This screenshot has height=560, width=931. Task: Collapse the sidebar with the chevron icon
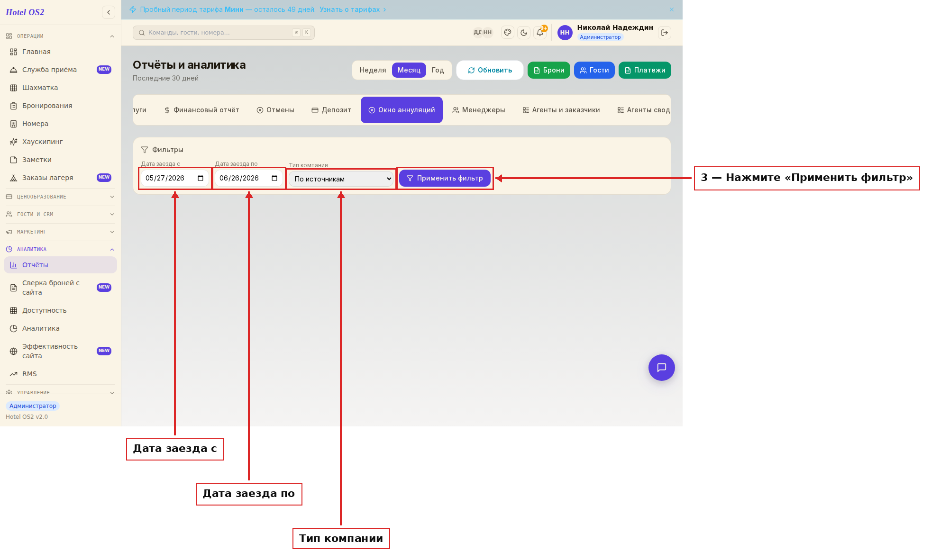click(x=109, y=12)
